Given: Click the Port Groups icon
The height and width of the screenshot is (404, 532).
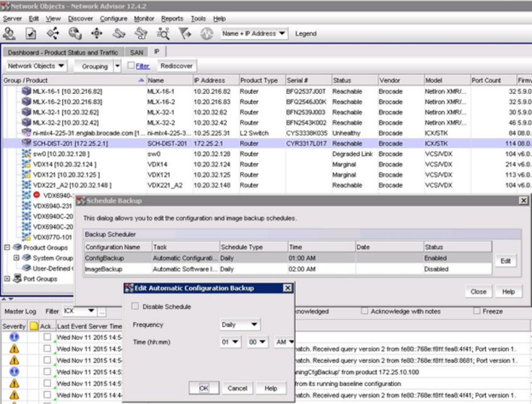Looking at the screenshot, I should [17, 279].
